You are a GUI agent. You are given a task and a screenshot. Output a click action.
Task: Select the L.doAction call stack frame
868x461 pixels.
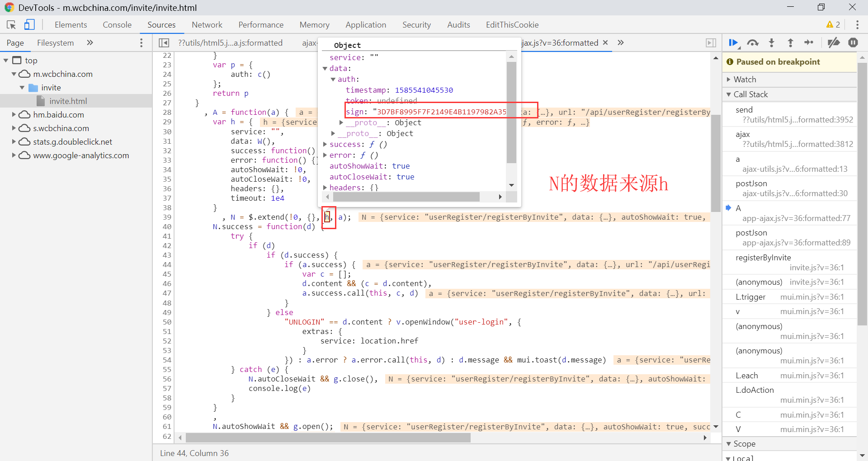(x=789, y=395)
